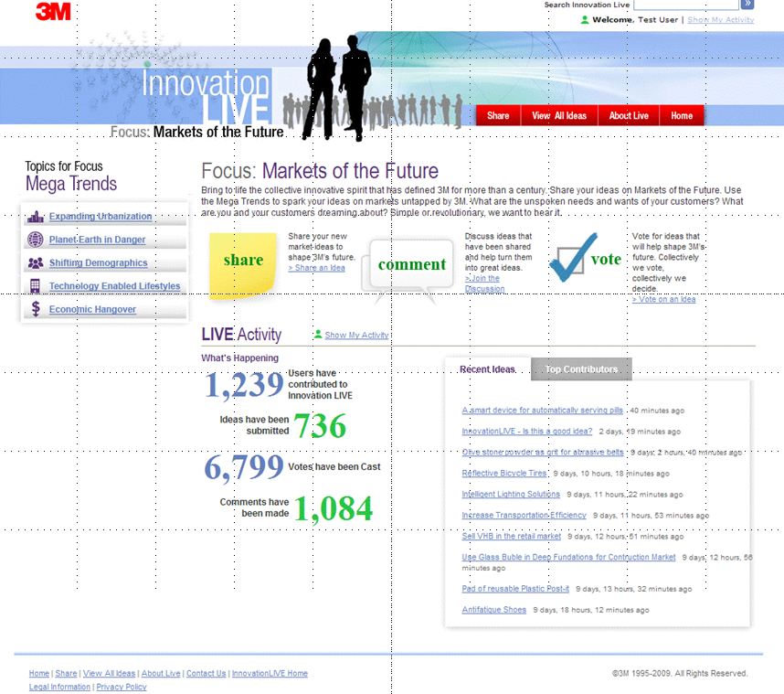Select Home in red navigation bar
Viewport: 784px width, 694px height.
(682, 115)
